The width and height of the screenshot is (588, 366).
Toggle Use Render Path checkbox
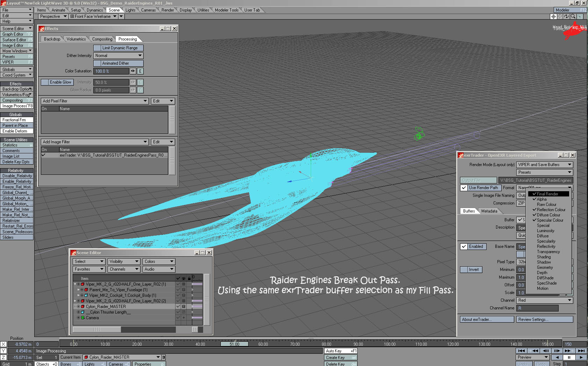click(464, 188)
